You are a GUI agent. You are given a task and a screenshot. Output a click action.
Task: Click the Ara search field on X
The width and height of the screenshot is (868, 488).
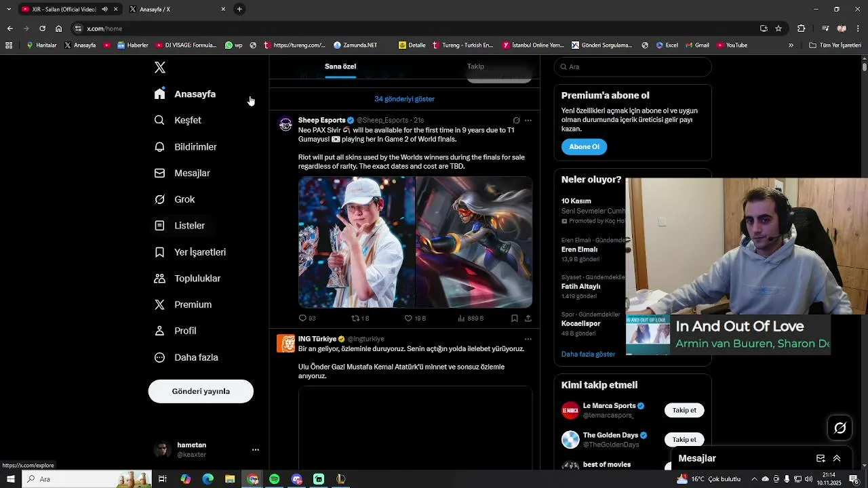point(633,67)
